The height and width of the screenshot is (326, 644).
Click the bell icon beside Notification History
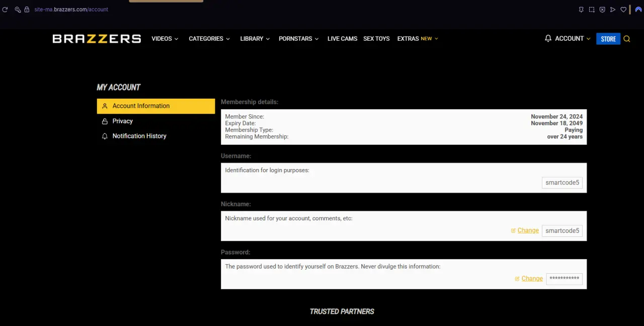point(105,136)
